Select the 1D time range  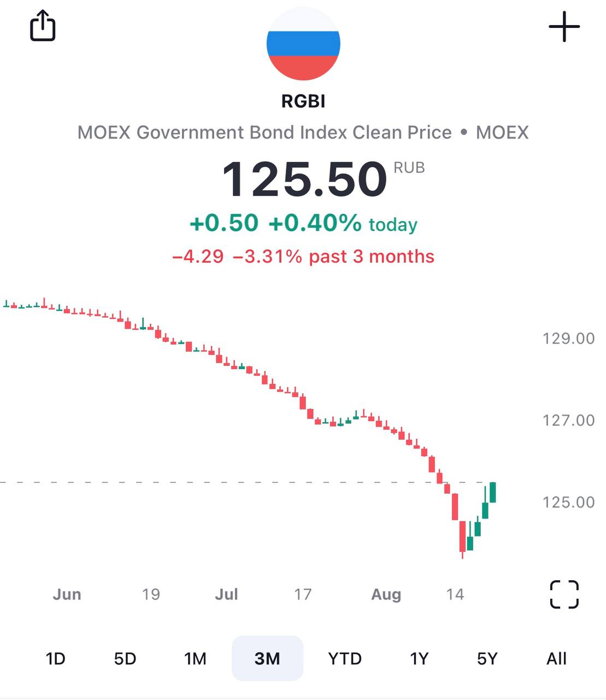[55, 658]
